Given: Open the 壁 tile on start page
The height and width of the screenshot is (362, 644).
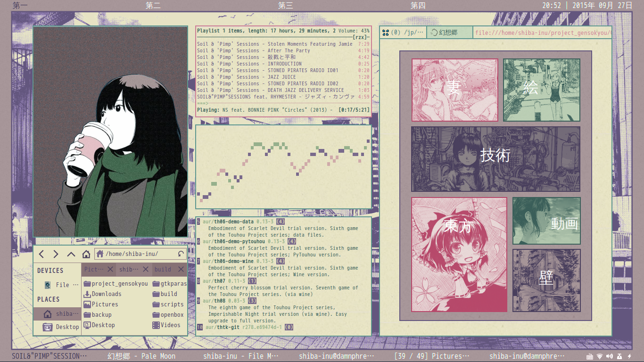Looking at the screenshot, I should click(547, 280).
